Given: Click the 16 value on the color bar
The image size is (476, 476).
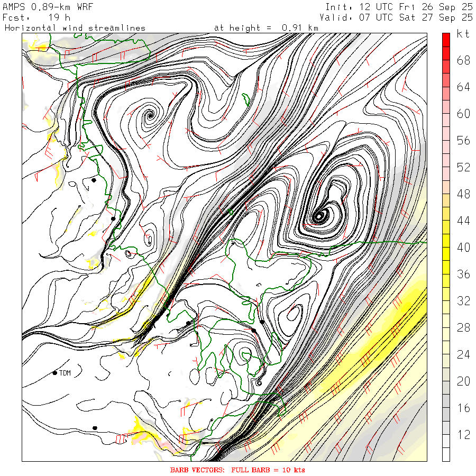Looking at the screenshot, I should click(463, 408).
